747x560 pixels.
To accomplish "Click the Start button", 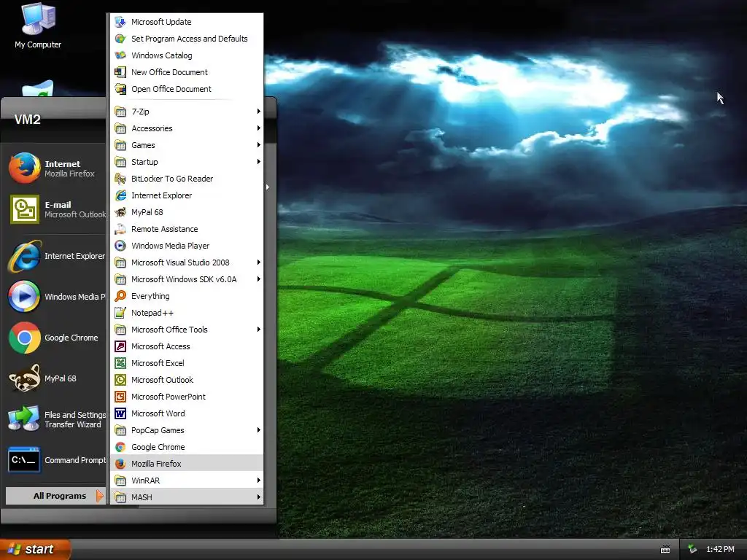I will pos(35,549).
